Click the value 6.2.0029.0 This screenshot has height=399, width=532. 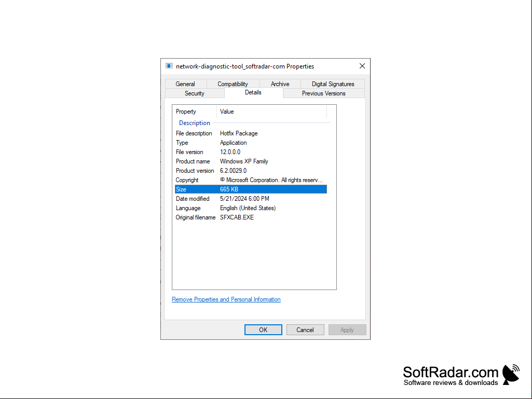[233, 171]
